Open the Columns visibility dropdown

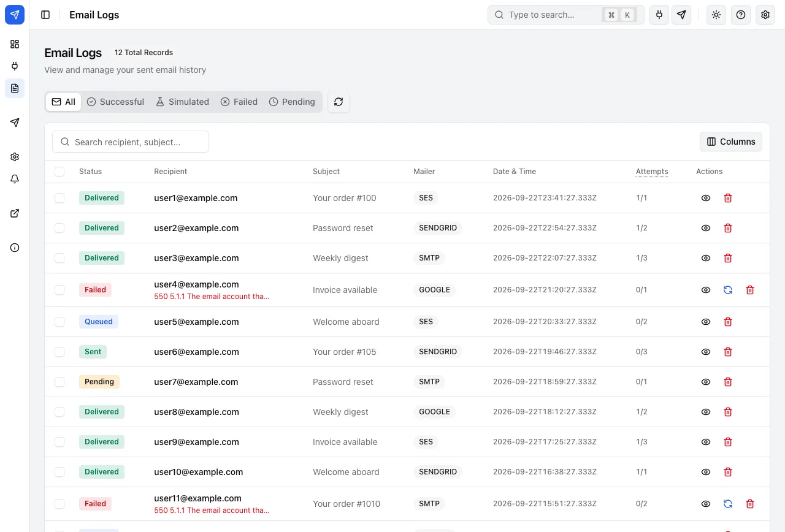click(731, 142)
